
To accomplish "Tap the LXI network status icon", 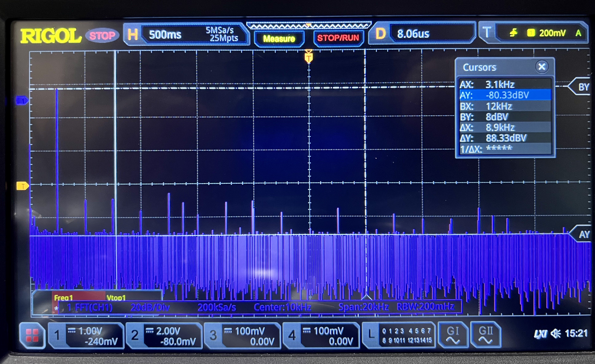I will [540, 334].
